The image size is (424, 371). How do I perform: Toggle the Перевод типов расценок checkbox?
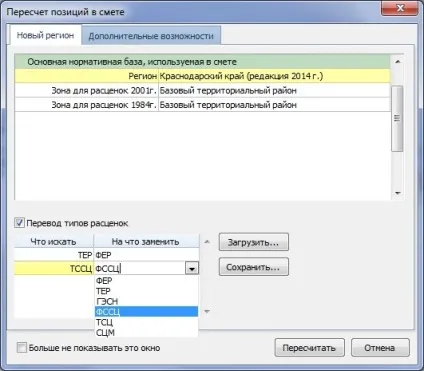pyautogui.click(x=19, y=223)
